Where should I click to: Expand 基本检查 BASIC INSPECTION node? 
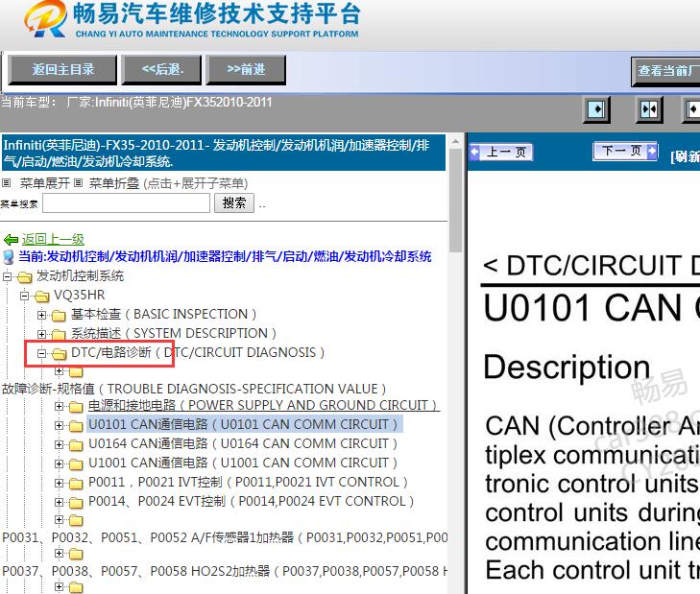click(x=42, y=315)
